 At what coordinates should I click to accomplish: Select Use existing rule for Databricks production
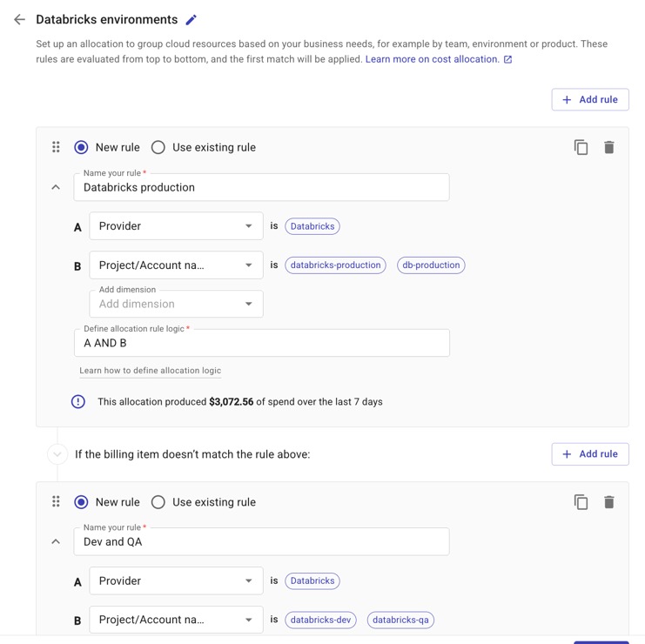(158, 147)
